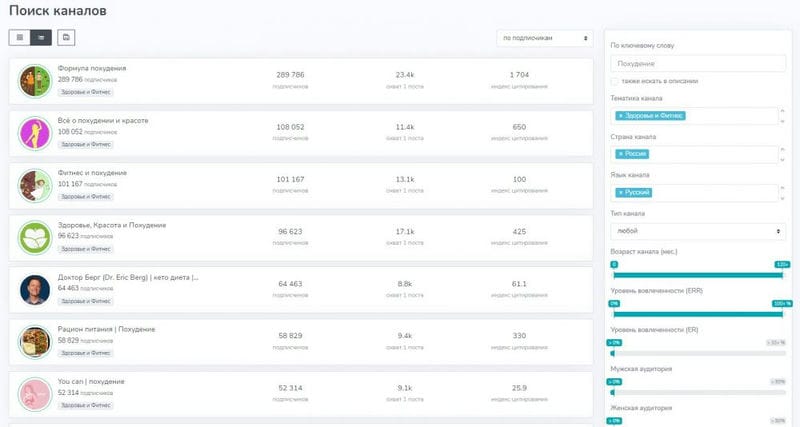
Task: Remove the Здоровье и Фитнес filter tag
Action: pyautogui.click(x=620, y=116)
